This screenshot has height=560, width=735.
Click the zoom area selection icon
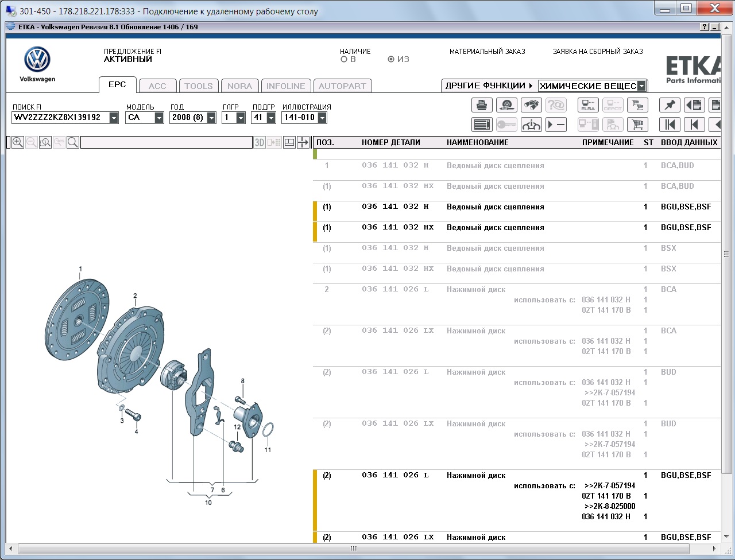(x=45, y=142)
